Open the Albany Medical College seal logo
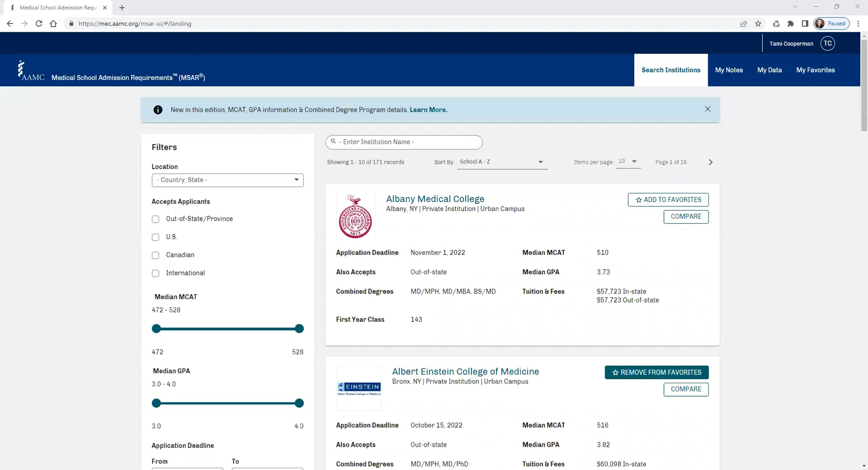This screenshot has height=470, width=868. (x=356, y=216)
